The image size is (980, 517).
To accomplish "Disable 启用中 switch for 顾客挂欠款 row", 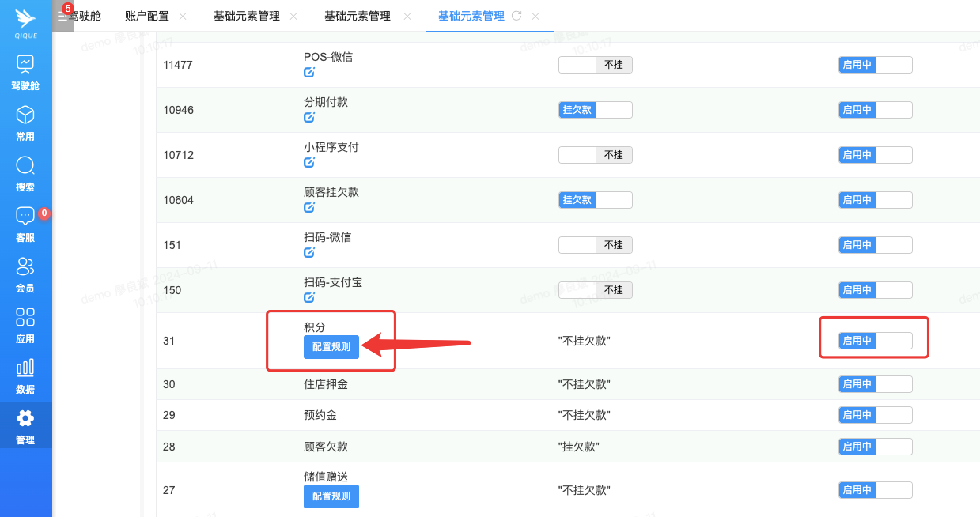I will pos(875,200).
